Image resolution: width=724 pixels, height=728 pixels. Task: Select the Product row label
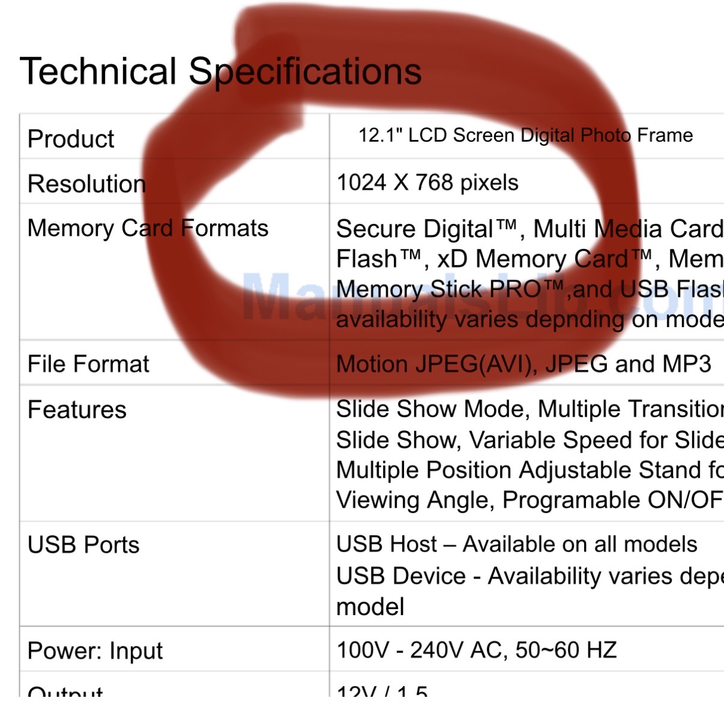click(x=71, y=139)
